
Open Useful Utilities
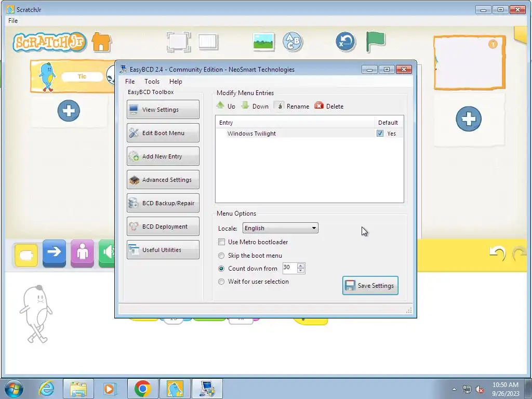(163, 250)
